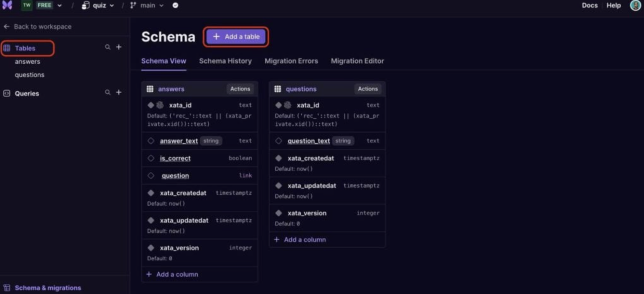Click answer_text column in answers table
This screenshot has height=294, width=644.
[179, 141]
